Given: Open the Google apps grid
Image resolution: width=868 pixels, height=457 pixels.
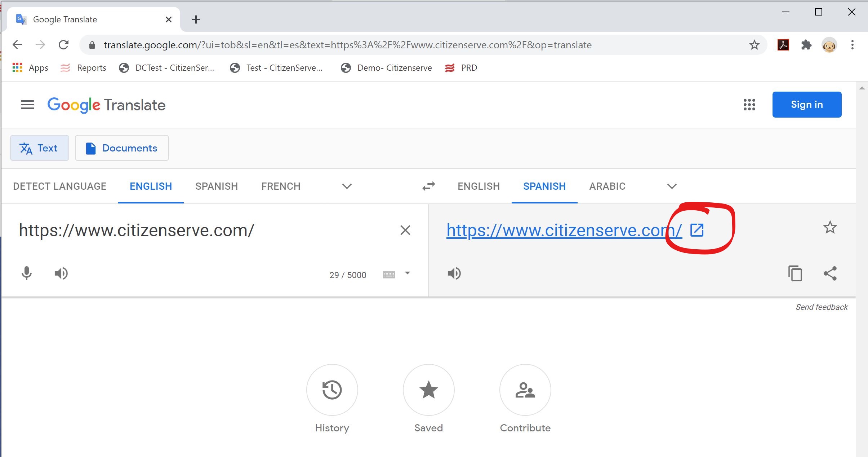Looking at the screenshot, I should point(749,105).
